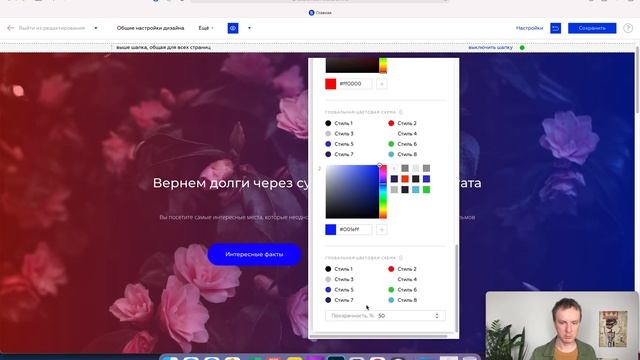Click the color panel horizontal scrollbar
This screenshot has height=360, width=640.
coord(378,336)
